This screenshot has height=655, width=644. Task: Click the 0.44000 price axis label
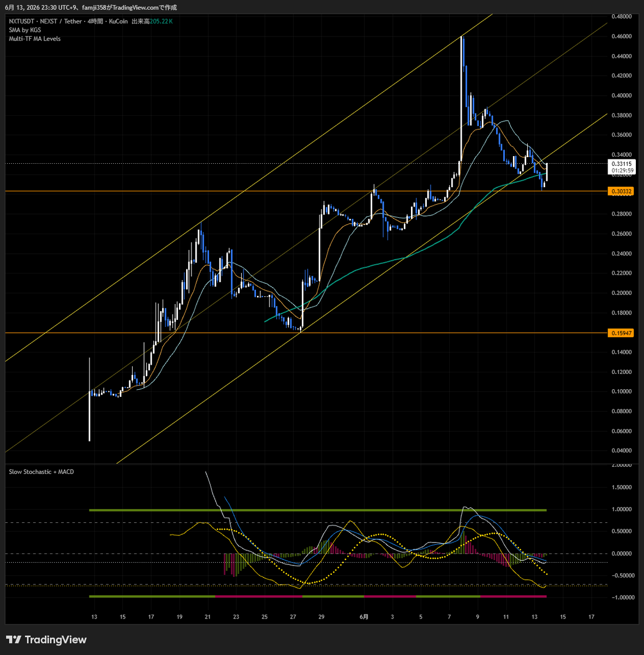(x=622, y=56)
